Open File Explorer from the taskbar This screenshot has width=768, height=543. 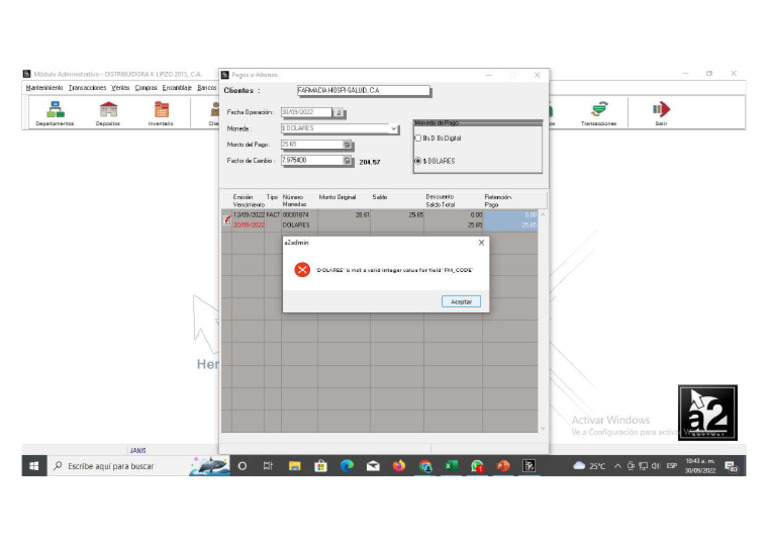click(x=294, y=466)
